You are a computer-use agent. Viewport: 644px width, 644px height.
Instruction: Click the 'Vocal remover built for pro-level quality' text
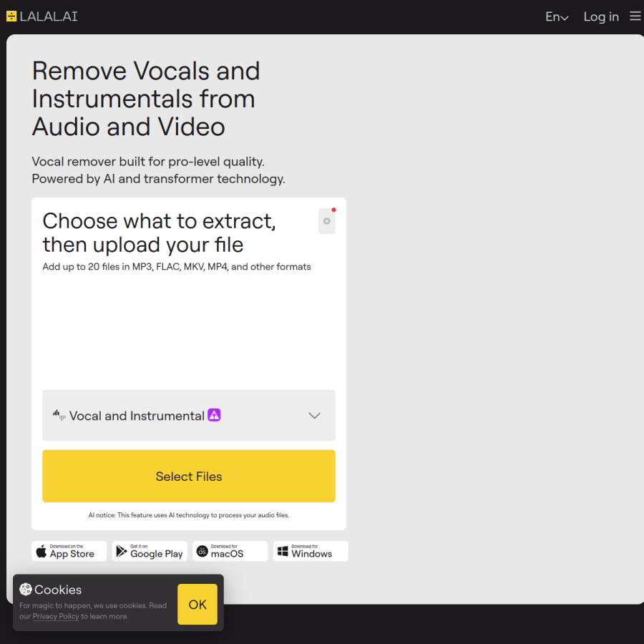[148, 162]
